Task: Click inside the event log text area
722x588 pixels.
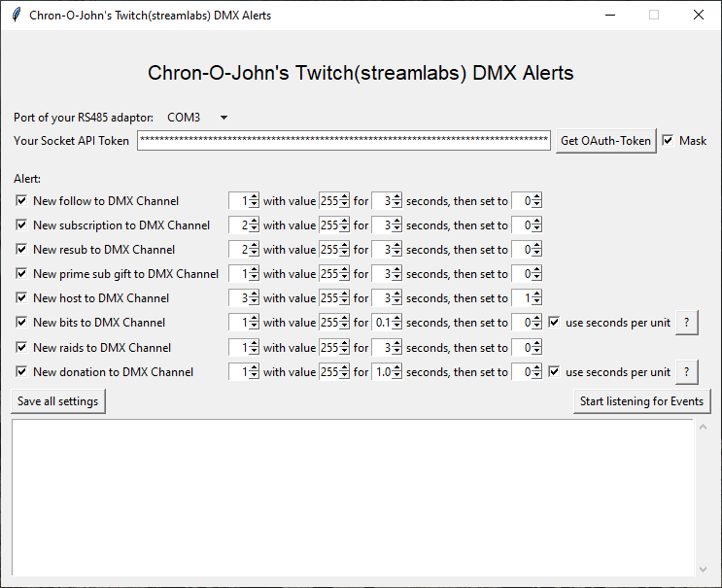Action: (352, 498)
